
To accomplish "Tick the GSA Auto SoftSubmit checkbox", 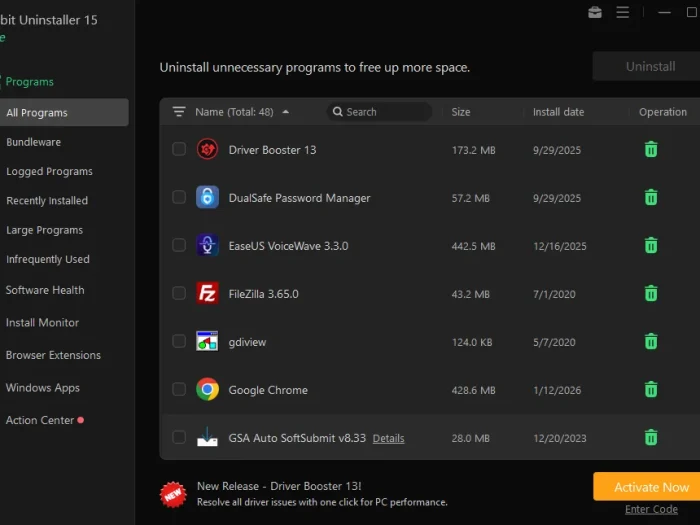I will [179, 437].
